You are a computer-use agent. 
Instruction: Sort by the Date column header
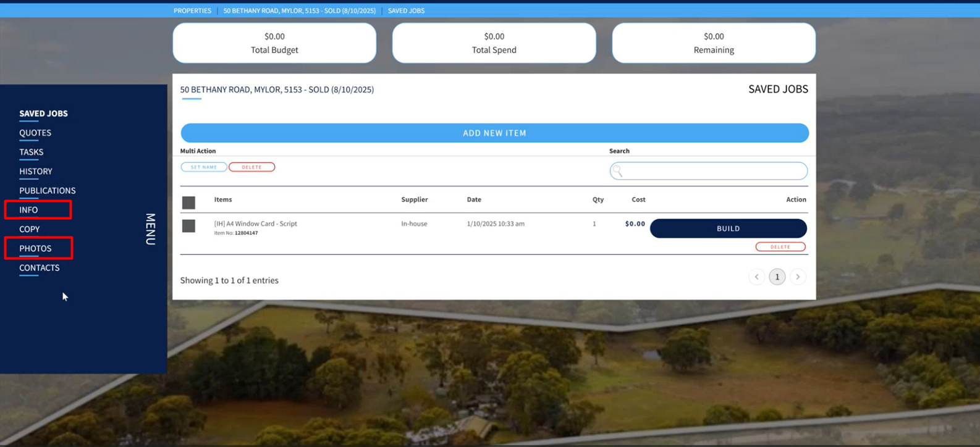pyautogui.click(x=474, y=199)
